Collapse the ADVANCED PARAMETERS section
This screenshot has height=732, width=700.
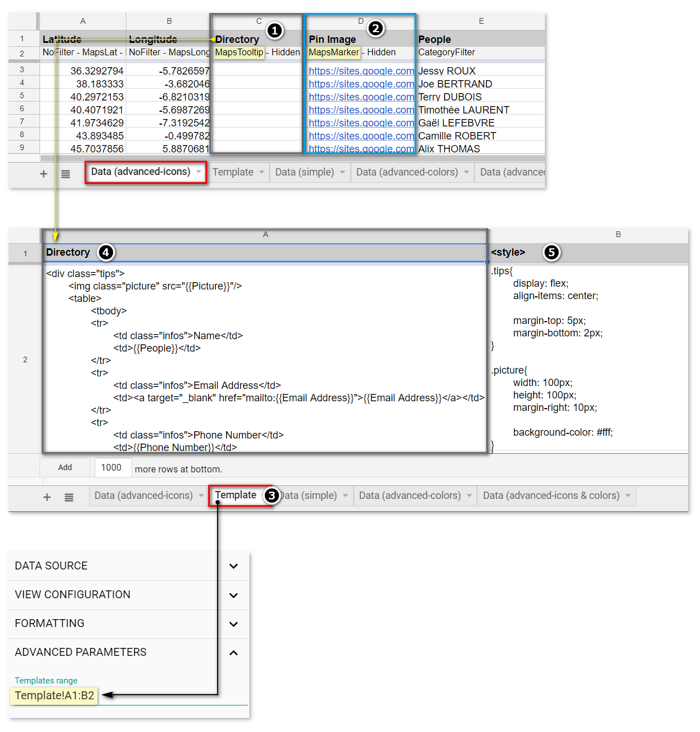coord(234,652)
